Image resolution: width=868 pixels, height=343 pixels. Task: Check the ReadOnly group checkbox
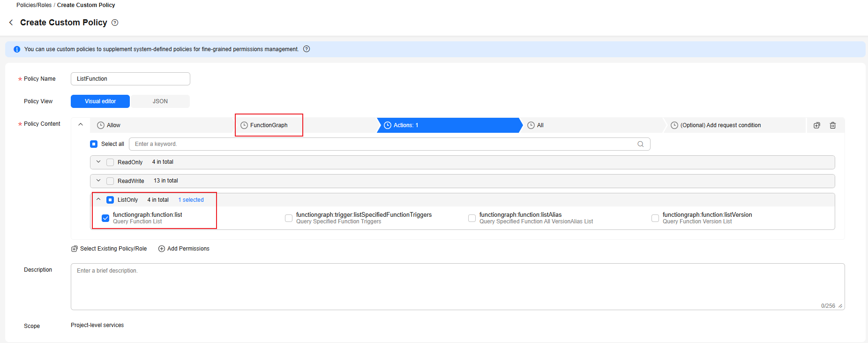coord(110,162)
